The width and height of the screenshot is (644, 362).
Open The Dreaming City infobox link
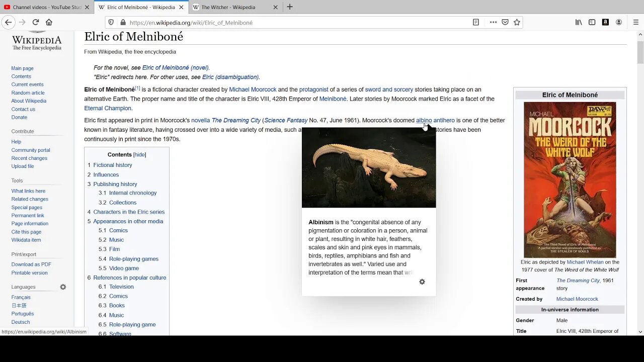578,281
